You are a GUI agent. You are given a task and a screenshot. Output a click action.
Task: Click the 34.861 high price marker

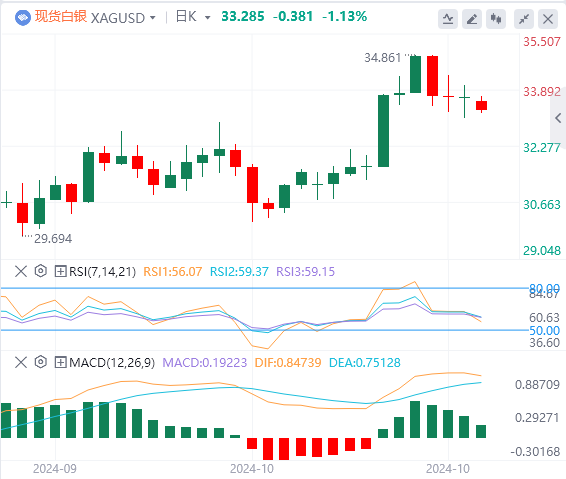[x=383, y=58]
